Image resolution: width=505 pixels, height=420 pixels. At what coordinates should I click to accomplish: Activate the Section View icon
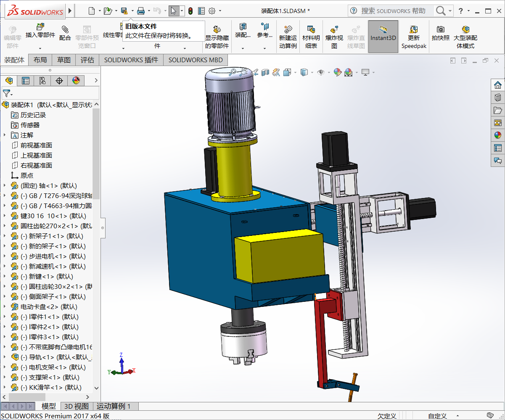coord(265,72)
